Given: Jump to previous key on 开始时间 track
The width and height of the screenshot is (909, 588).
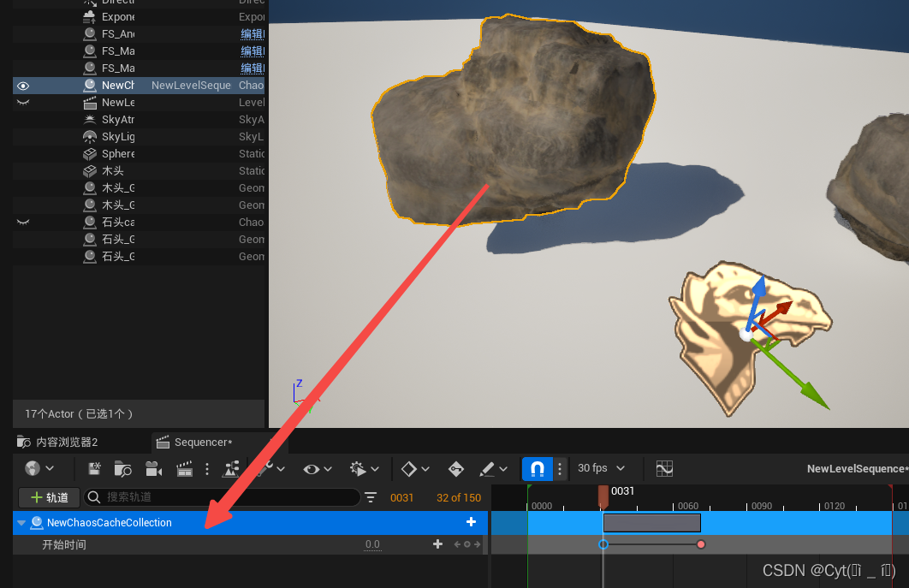Looking at the screenshot, I should pyautogui.click(x=457, y=544).
